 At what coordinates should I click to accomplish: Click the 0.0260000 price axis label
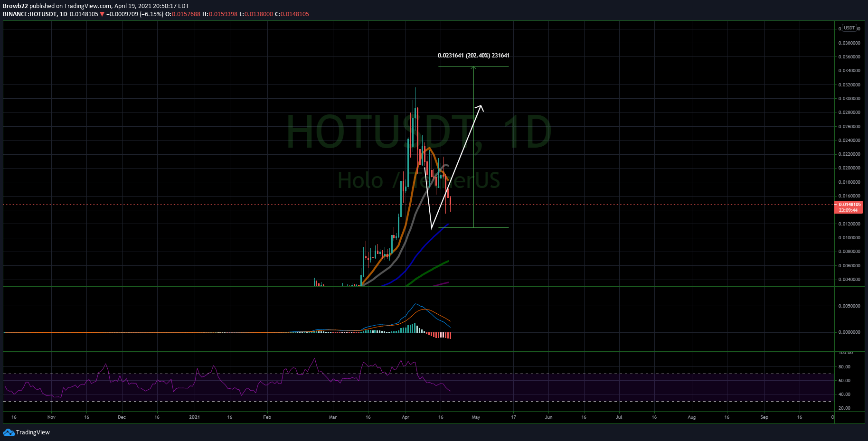tap(849, 127)
